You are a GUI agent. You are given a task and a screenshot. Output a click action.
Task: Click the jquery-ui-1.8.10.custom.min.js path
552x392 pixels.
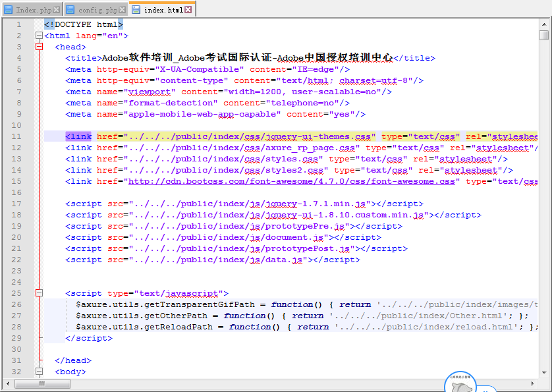tap(279, 215)
